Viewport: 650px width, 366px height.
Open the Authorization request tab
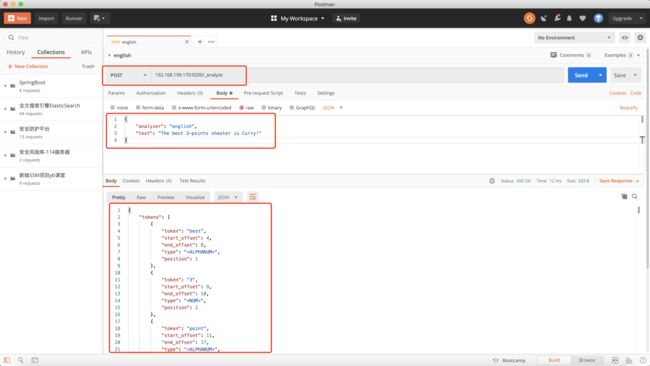(x=151, y=93)
